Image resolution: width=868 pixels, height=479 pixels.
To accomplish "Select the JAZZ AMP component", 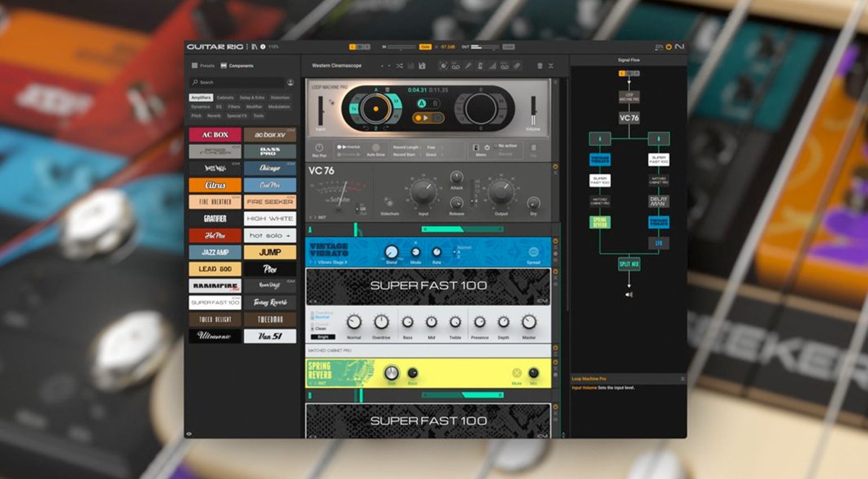I will coord(216,252).
